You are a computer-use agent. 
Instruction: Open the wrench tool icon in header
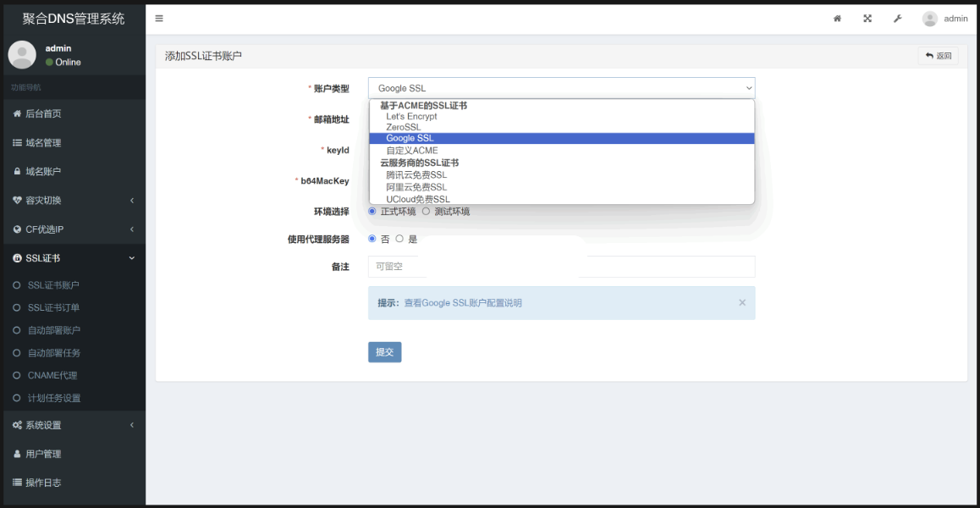tap(898, 19)
